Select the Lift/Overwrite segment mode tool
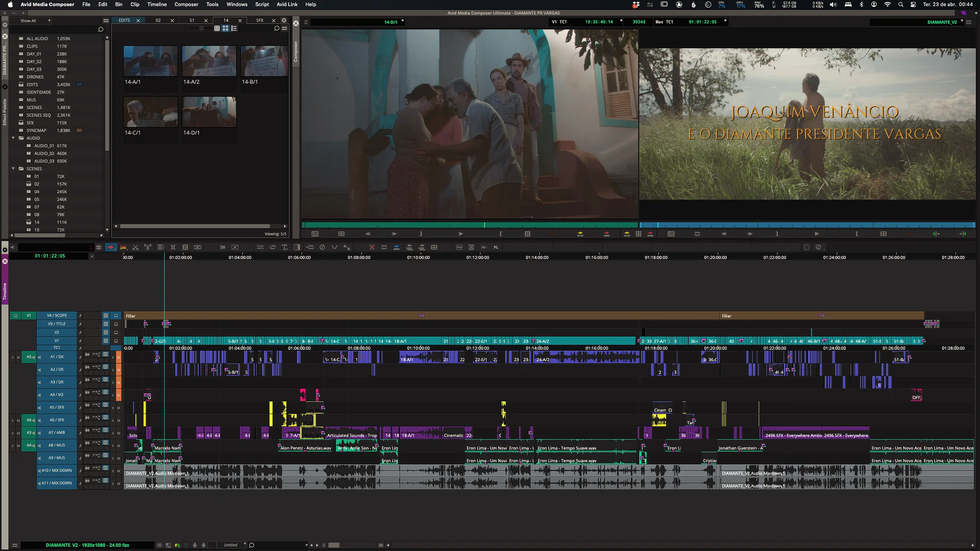980x551 pixels. pos(123,247)
